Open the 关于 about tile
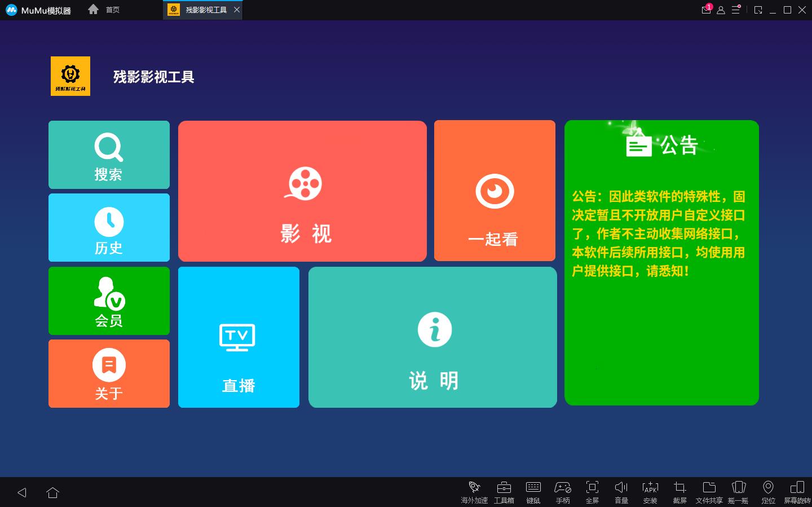 click(109, 373)
